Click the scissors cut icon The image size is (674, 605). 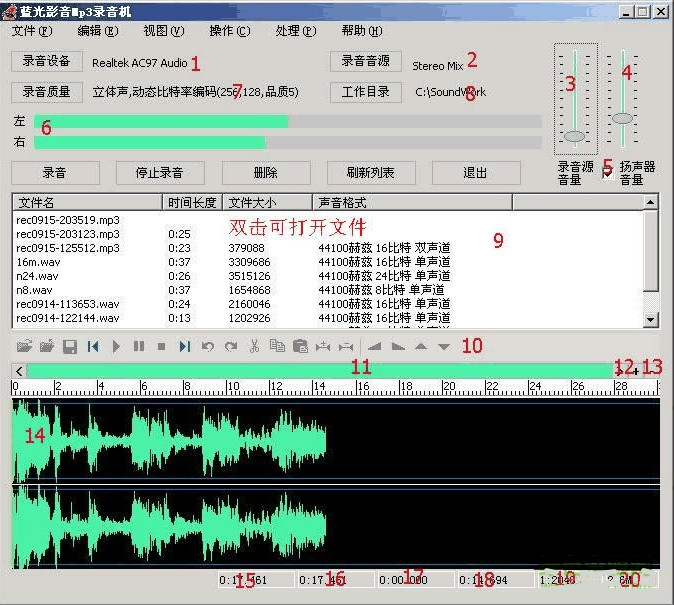tap(254, 346)
